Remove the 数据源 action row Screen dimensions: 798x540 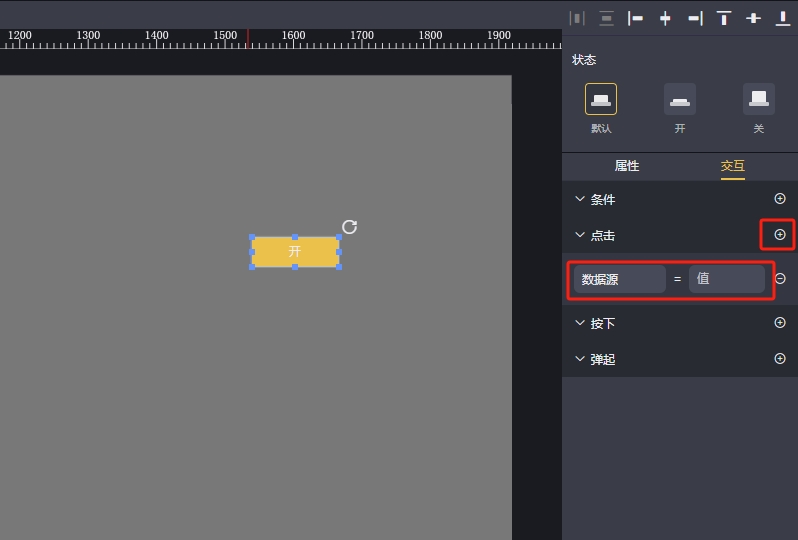pos(780,279)
